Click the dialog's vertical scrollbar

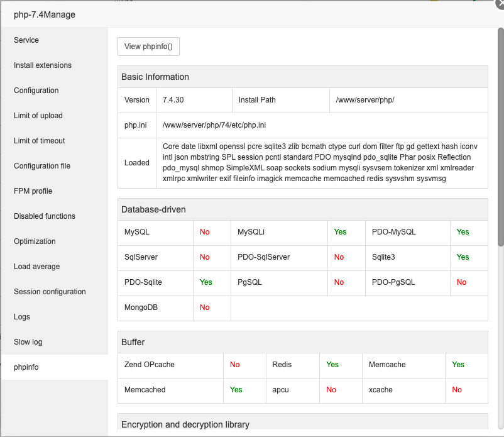pos(500,138)
